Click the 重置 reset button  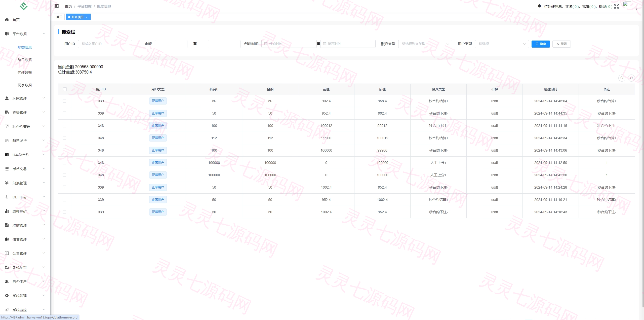point(561,44)
